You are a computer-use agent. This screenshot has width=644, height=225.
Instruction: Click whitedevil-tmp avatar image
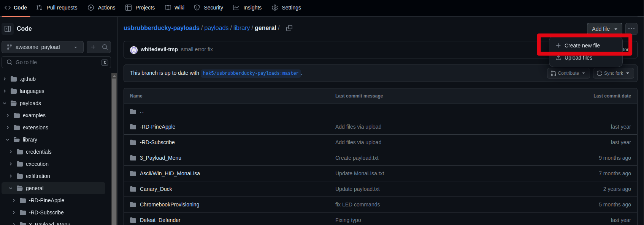point(134,50)
